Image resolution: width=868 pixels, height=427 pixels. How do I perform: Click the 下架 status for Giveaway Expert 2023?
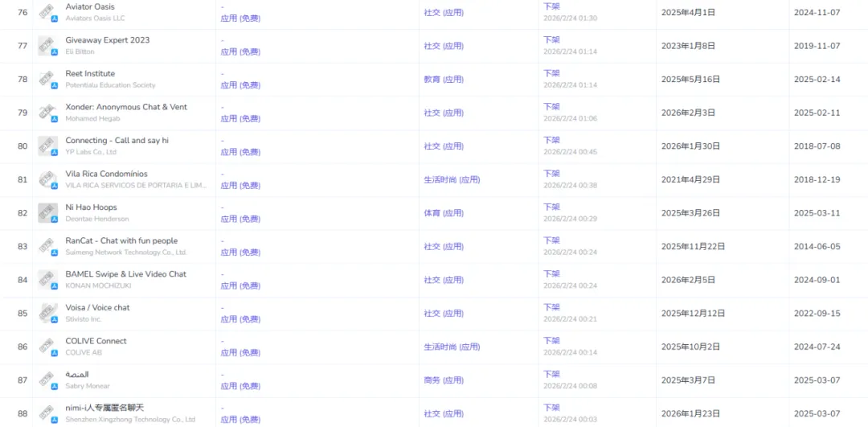point(551,40)
